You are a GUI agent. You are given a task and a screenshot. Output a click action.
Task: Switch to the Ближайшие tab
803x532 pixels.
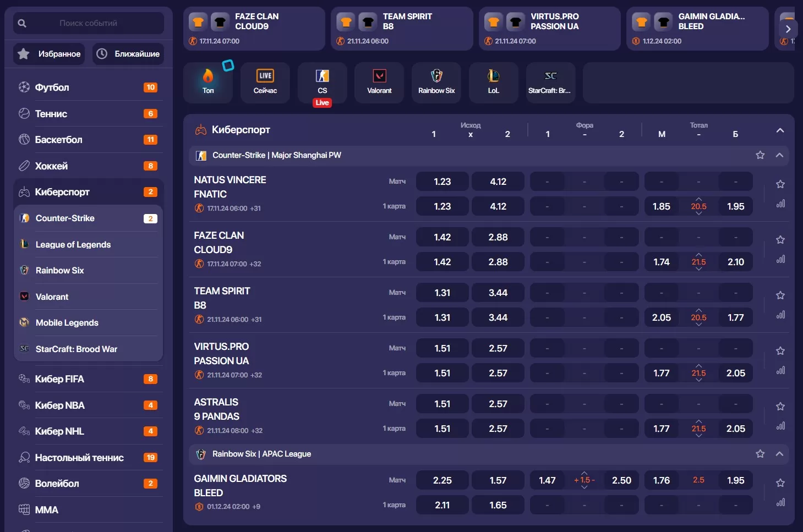coord(129,54)
